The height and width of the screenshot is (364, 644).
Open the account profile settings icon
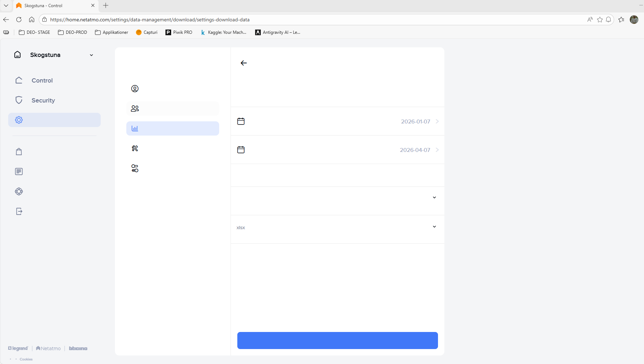[x=135, y=89]
